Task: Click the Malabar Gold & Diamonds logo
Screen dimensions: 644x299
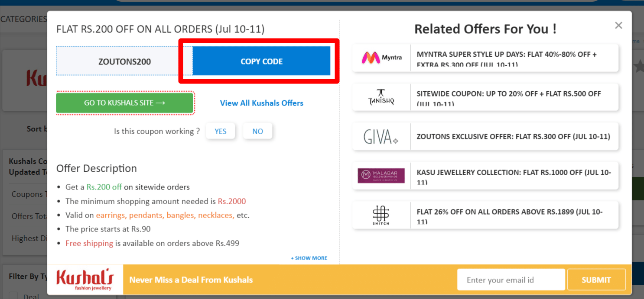Action: click(381, 176)
